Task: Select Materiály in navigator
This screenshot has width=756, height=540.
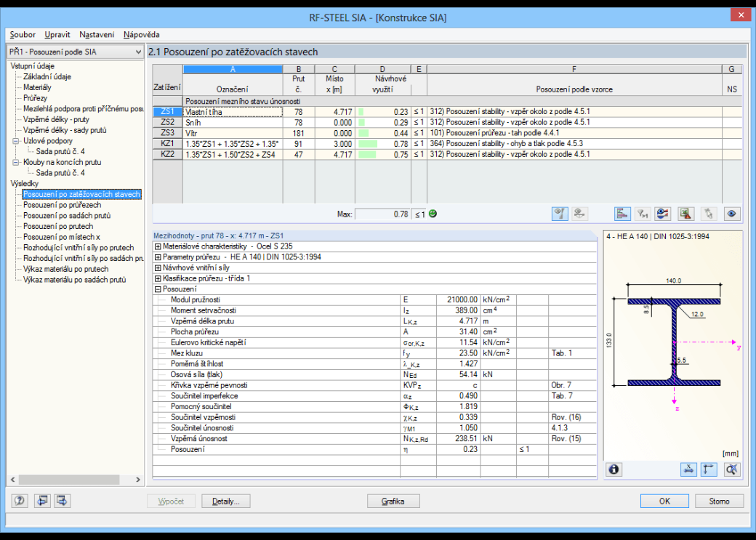Action: point(37,87)
